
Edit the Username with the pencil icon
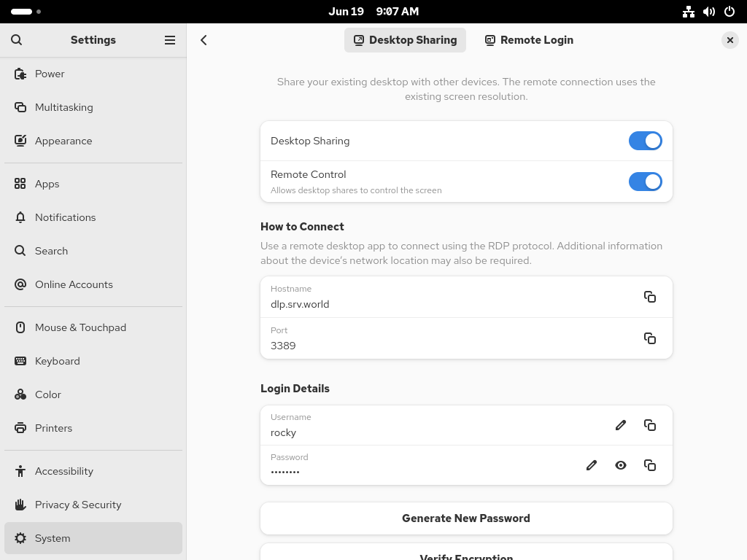(x=620, y=425)
